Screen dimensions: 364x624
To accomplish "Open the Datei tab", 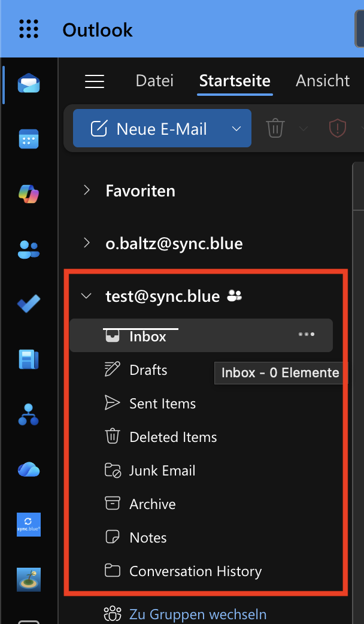I will coord(154,81).
